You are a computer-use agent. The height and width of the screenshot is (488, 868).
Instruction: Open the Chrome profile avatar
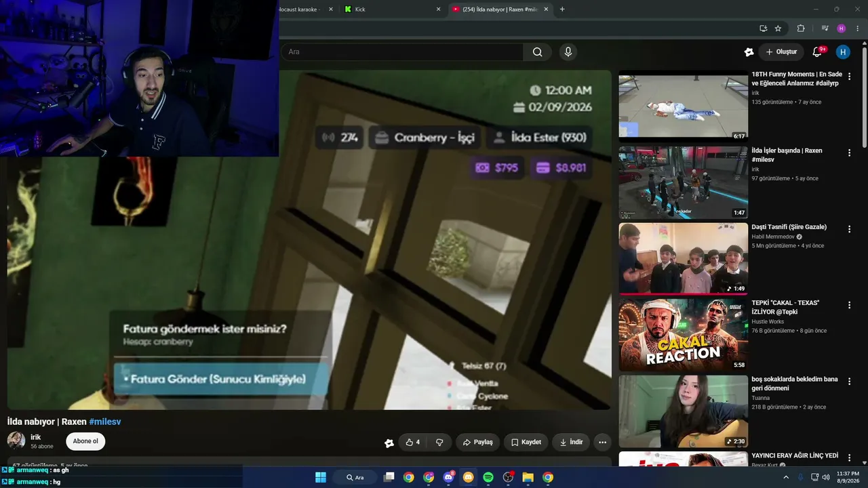[842, 28]
